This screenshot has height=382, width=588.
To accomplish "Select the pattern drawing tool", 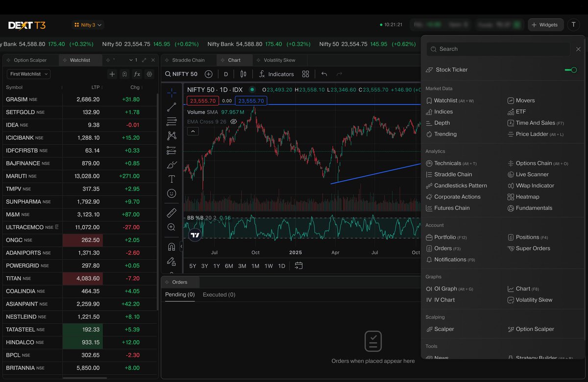I will [x=171, y=136].
